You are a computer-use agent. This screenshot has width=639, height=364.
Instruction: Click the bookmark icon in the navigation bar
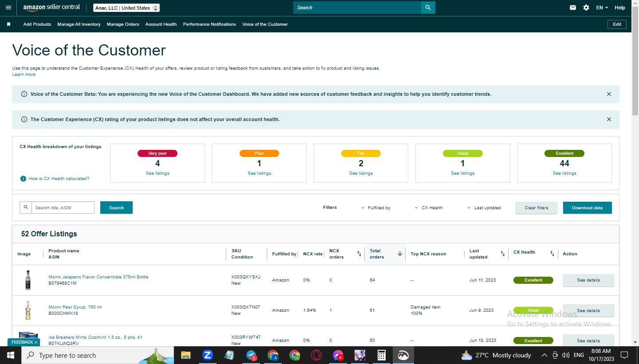[x=8, y=24]
